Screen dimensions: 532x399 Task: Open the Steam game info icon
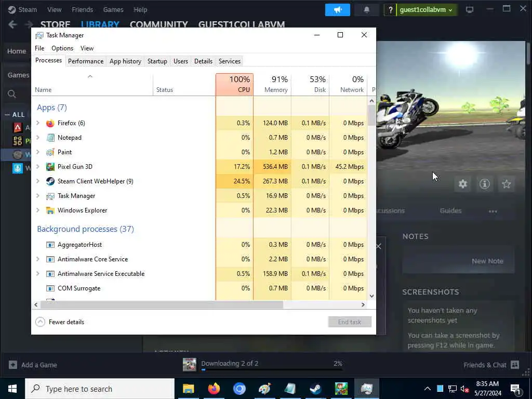(x=485, y=184)
